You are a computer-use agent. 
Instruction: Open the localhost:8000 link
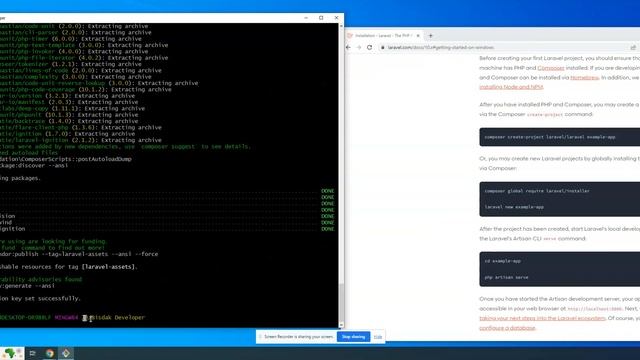pyautogui.click(x=594, y=309)
